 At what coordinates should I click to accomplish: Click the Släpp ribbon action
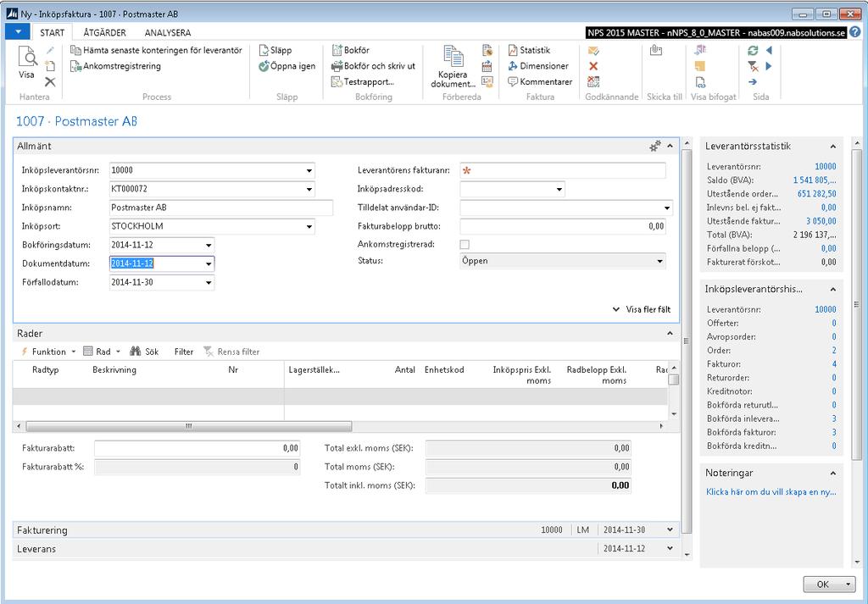point(275,50)
